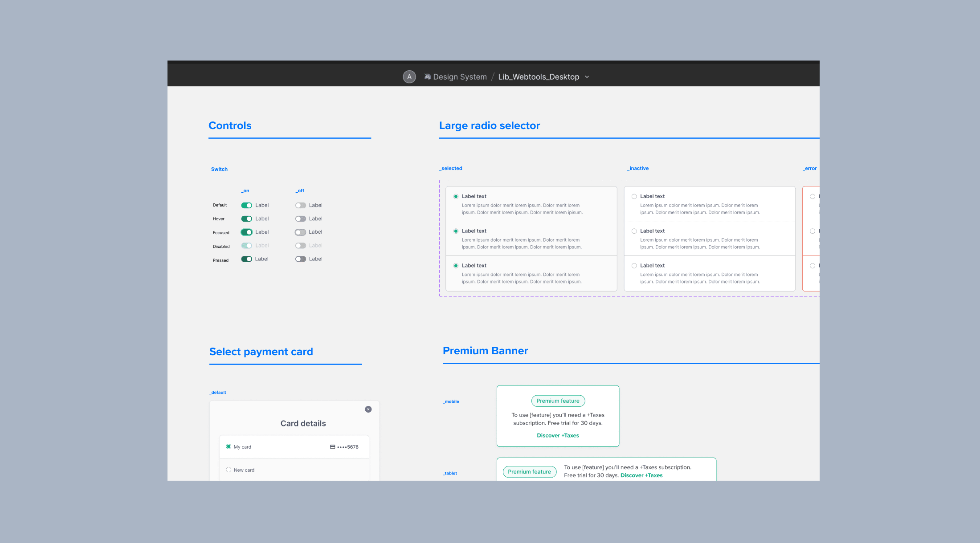Click the Focused row state label
980x543 pixels.
[x=221, y=233]
